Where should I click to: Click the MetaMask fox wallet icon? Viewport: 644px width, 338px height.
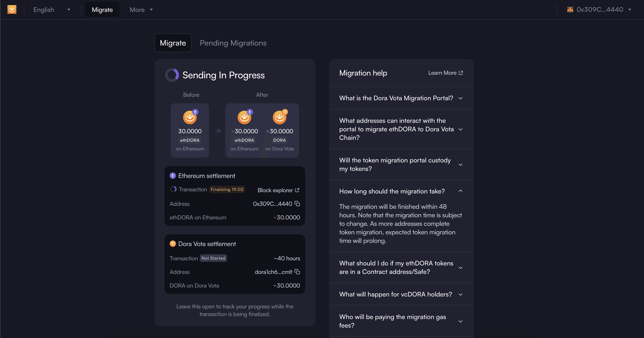pos(570,10)
